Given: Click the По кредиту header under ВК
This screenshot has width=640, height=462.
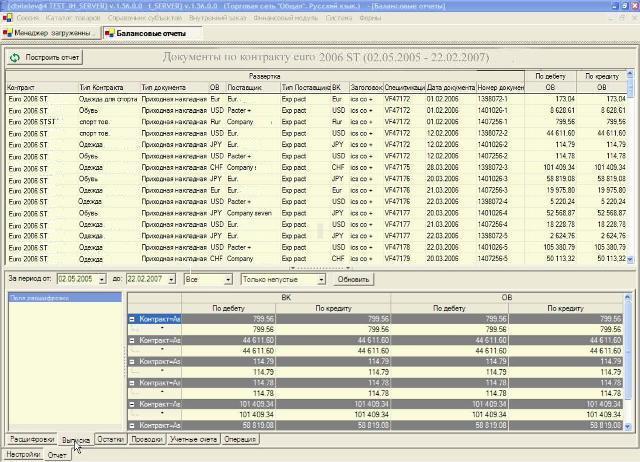Looking at the screenshot, I should [x=333, y=309].
